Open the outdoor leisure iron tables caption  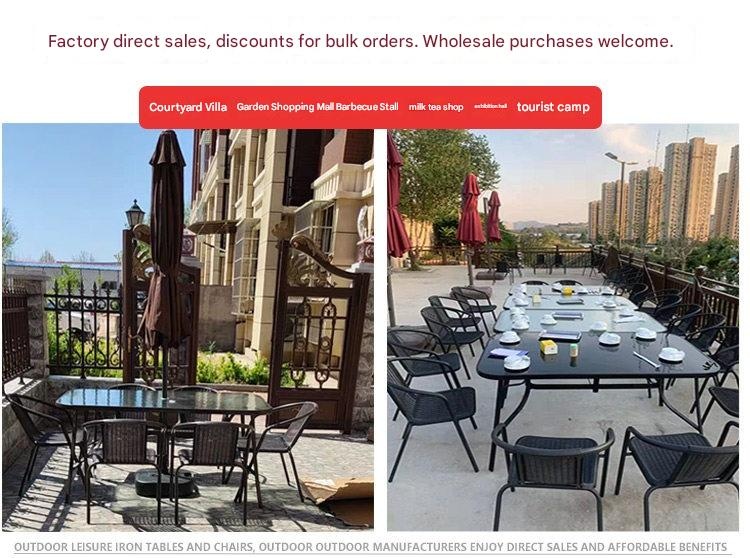click(370, 547)
